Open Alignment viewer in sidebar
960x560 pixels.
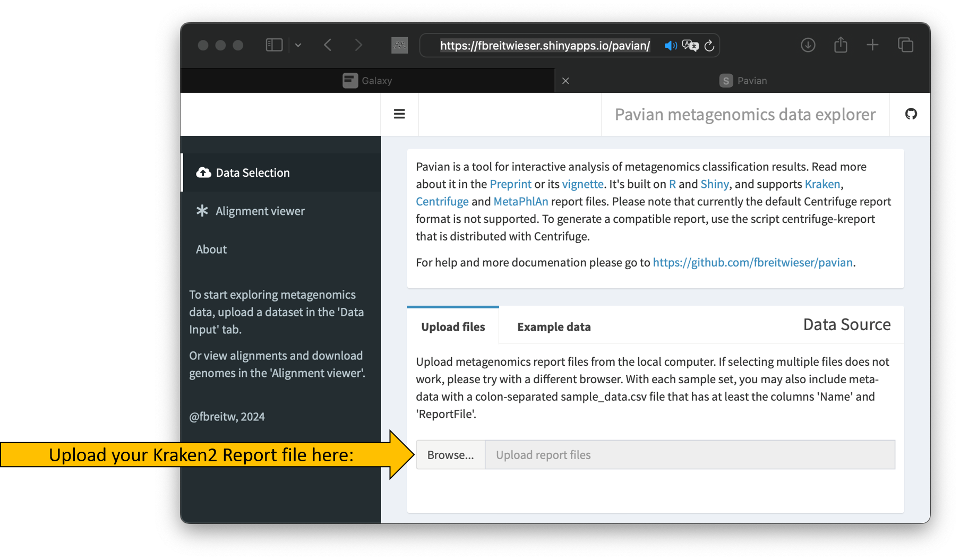[x=281, y=211]
